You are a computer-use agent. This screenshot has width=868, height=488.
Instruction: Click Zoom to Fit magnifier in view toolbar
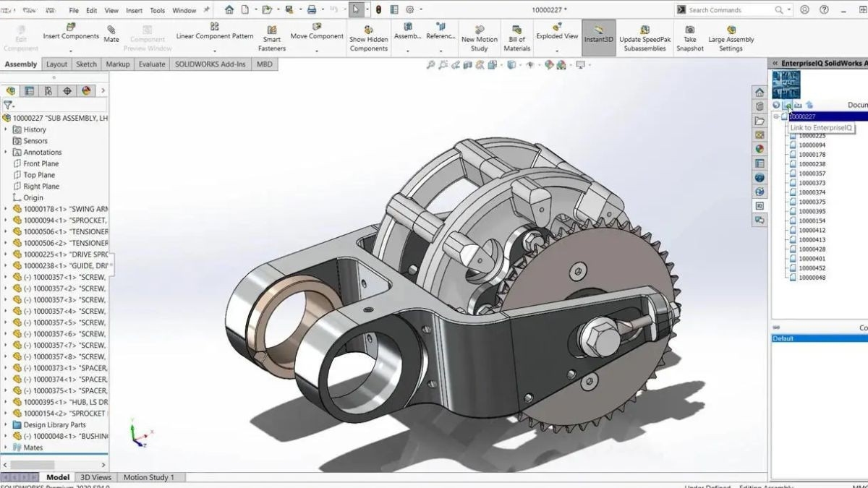click(431, 64)
